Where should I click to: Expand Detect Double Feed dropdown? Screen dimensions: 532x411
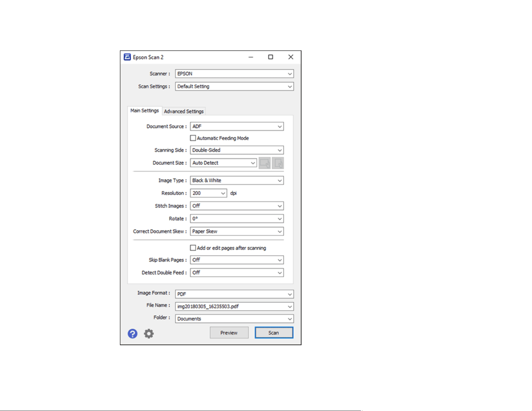pos(237,273)
